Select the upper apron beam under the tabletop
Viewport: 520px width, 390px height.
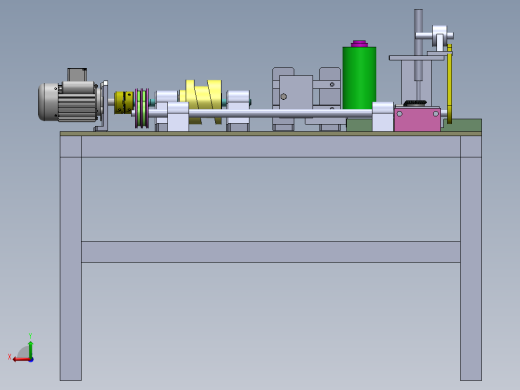coord(271,147)
